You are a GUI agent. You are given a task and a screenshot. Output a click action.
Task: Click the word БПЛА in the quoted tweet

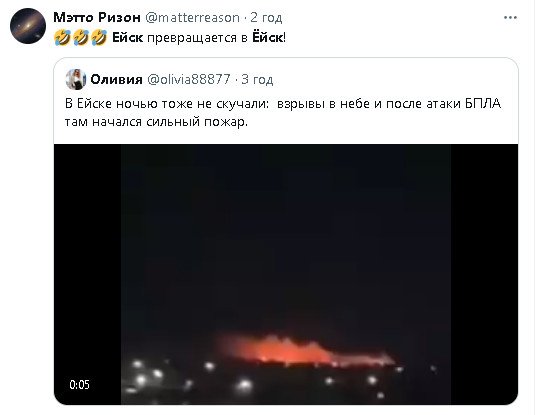483,104
